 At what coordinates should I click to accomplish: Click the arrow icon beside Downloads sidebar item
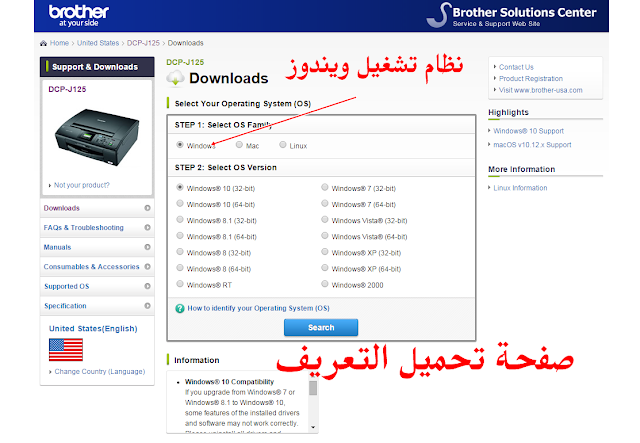coord(147,208)
